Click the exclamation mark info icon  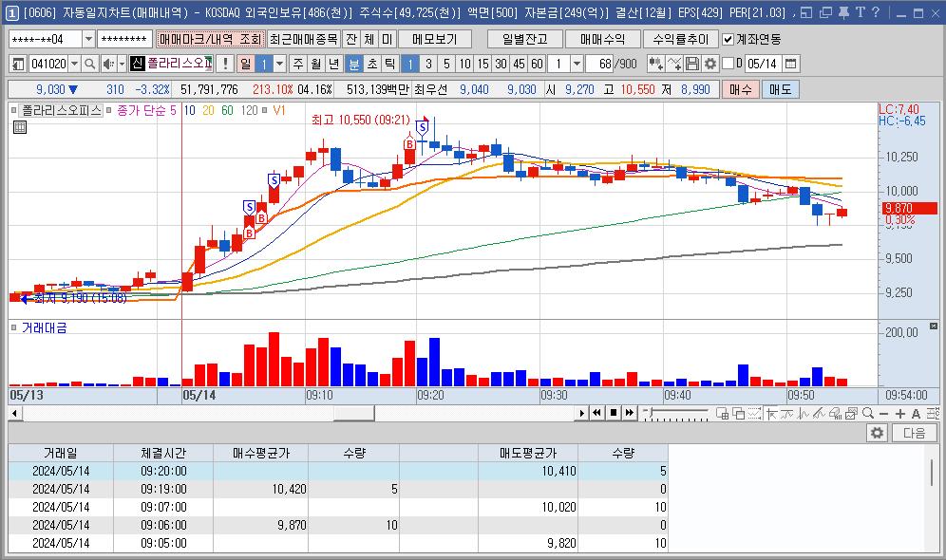pyautogui.click(x=226, y=64)
